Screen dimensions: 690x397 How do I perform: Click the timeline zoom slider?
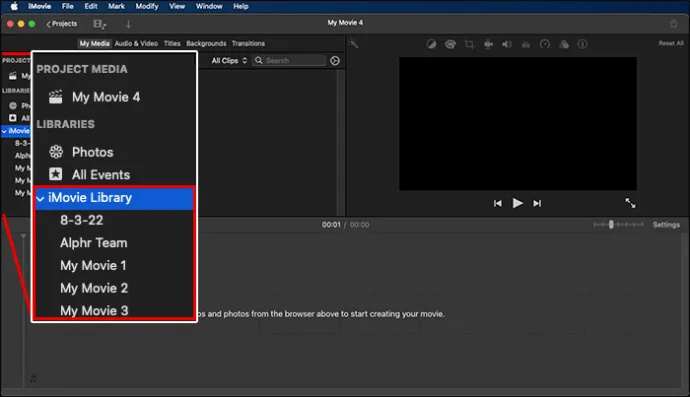coord(618,224)
